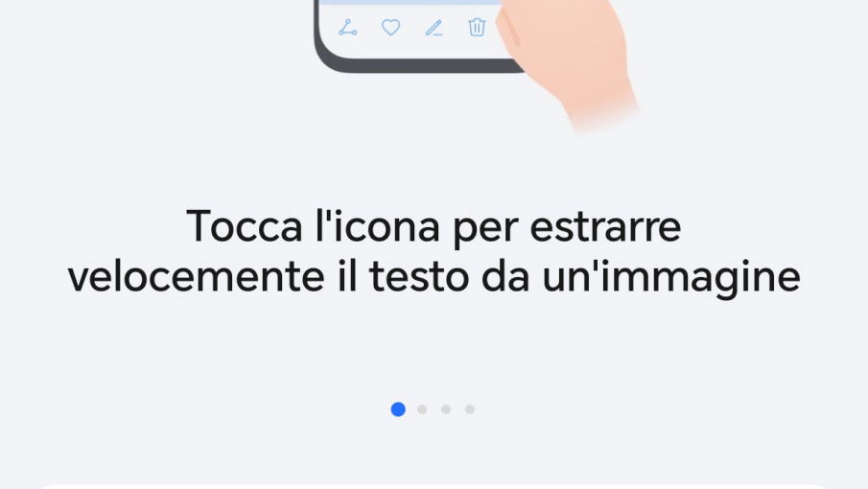Tap the illustrated hand's wrist
The width and height of the screenshot is (868, 489).
[600, 107]
